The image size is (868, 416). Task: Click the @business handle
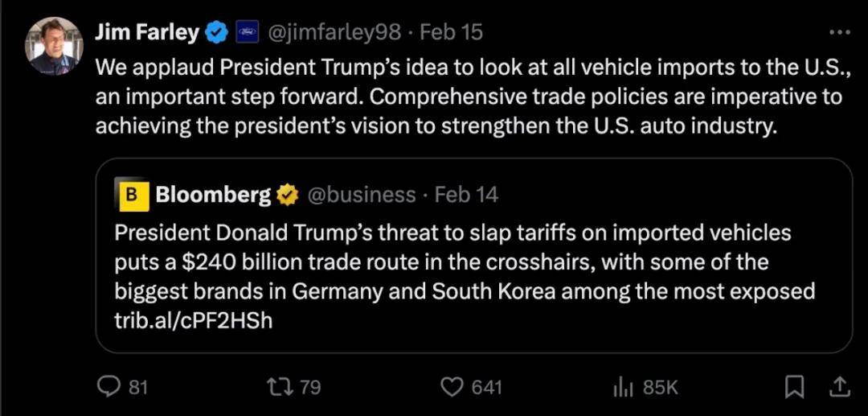[x=361, y=195]
